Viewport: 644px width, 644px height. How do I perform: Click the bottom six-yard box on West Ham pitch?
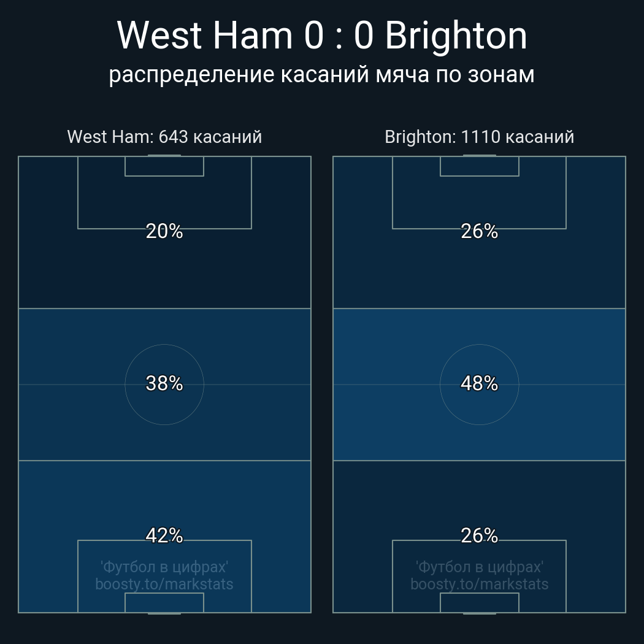pyautogui.click(x=164, y=602)
